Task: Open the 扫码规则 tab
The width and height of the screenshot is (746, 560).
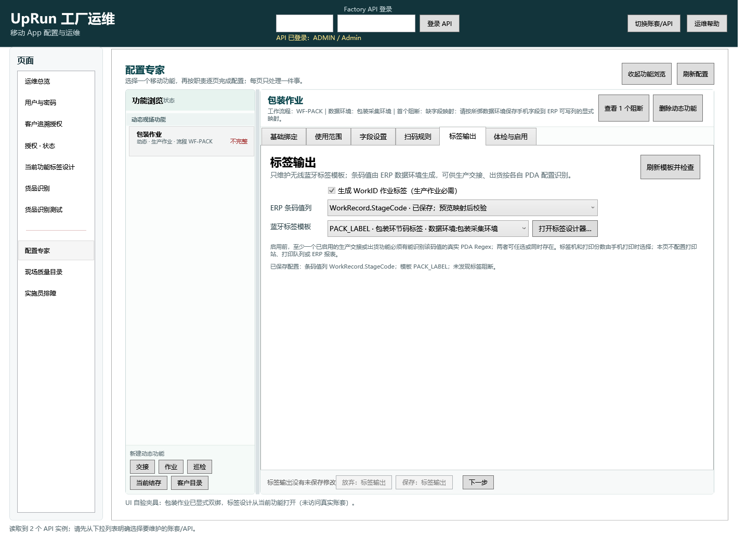Action: 418,137
